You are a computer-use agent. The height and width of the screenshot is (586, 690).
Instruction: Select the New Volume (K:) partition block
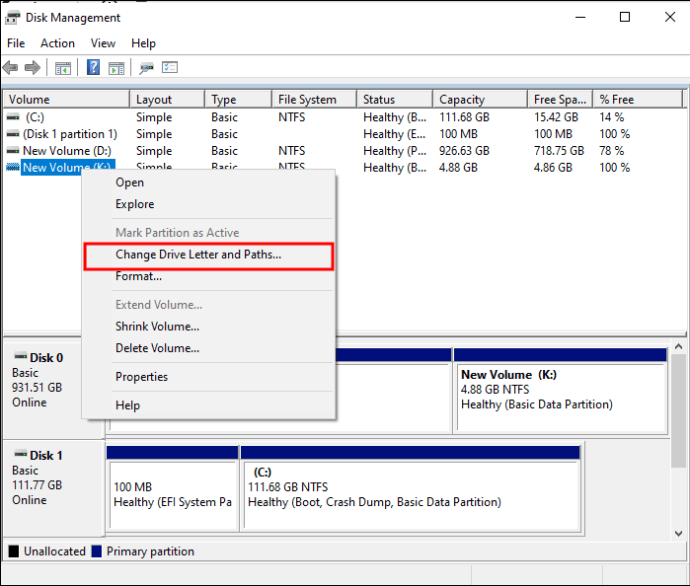pos(559,396)
